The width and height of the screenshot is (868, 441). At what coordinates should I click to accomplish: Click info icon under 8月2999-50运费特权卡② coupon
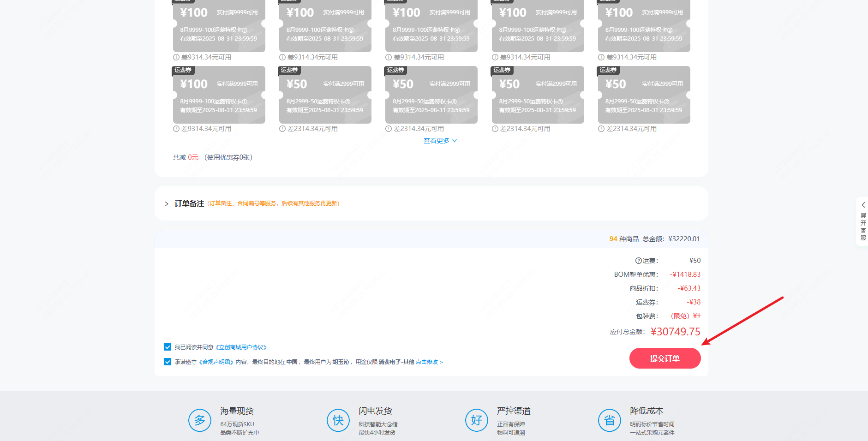click(601, 129)
